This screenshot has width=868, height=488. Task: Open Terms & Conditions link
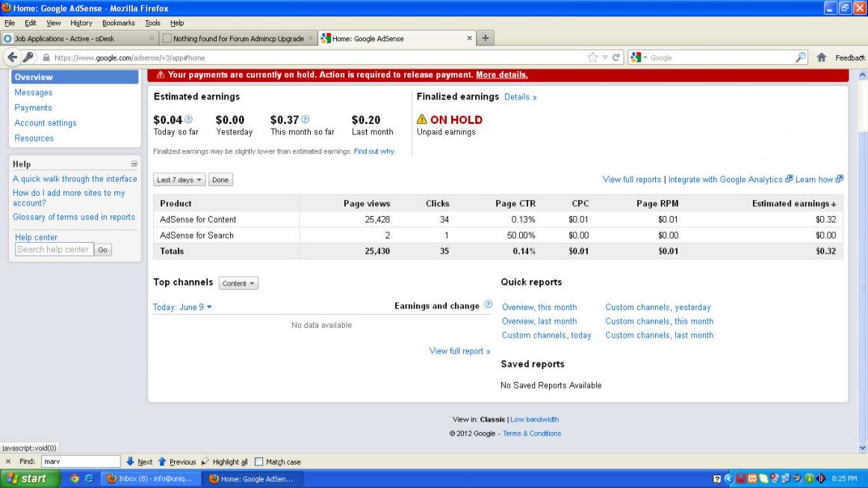coord(531,433)
